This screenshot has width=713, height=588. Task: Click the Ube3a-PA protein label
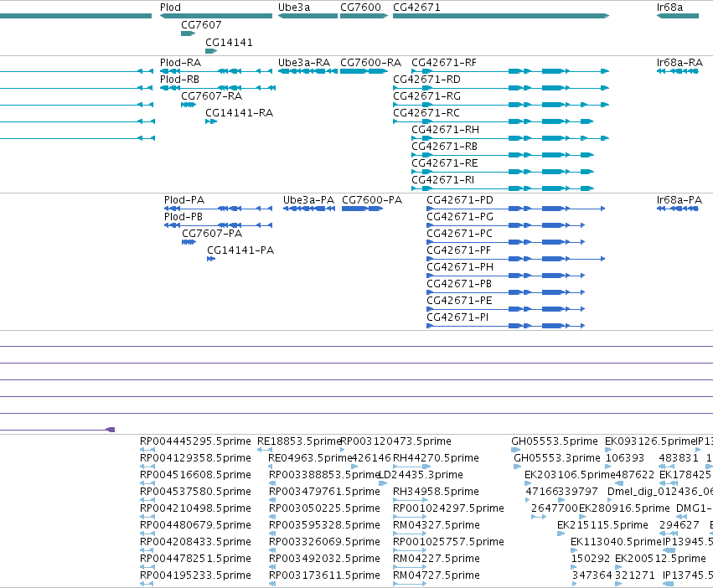click(x=308, y=200)
